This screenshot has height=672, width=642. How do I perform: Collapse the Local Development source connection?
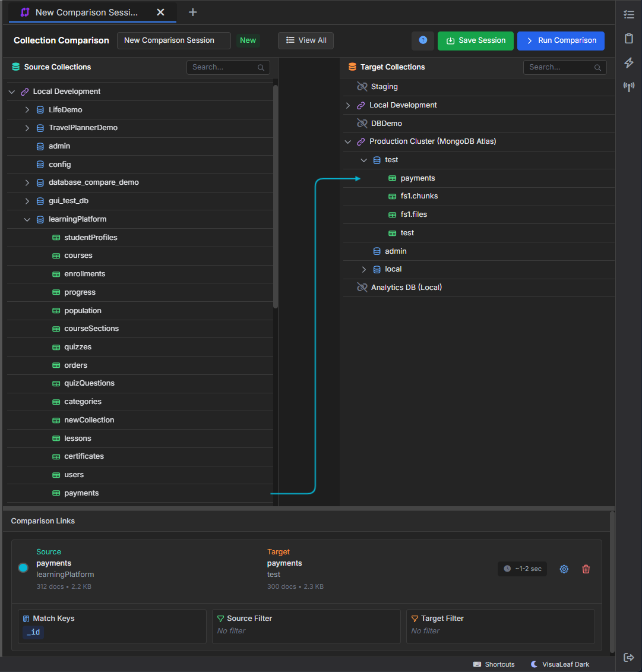(11, 92)
